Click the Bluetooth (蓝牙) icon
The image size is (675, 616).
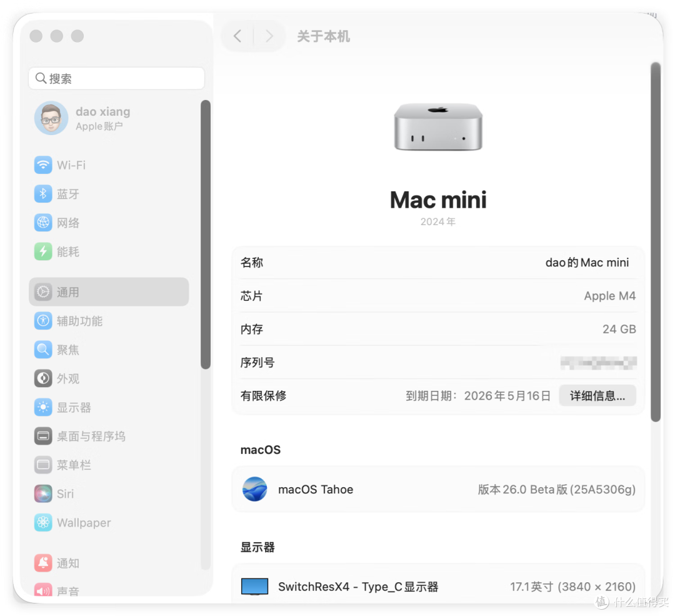coord(43,194)
